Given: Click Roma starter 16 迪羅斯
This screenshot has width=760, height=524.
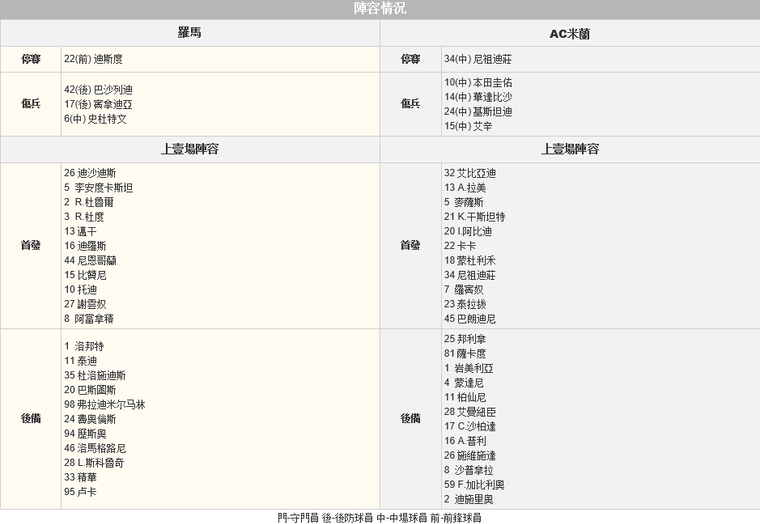Looking at the screenshot, I should (x=85, y=246).
